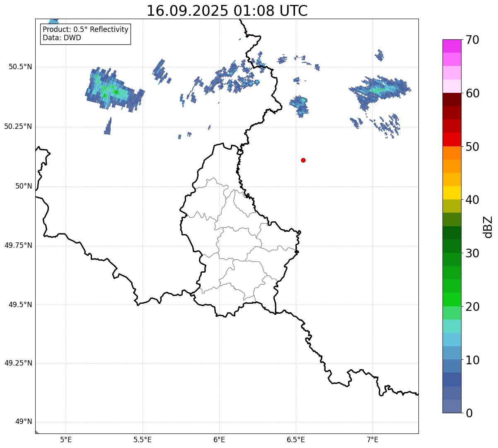Click the 16.09.2025 01:08 UTC title
The image size is (498, 448).
[x=227, y=11]
